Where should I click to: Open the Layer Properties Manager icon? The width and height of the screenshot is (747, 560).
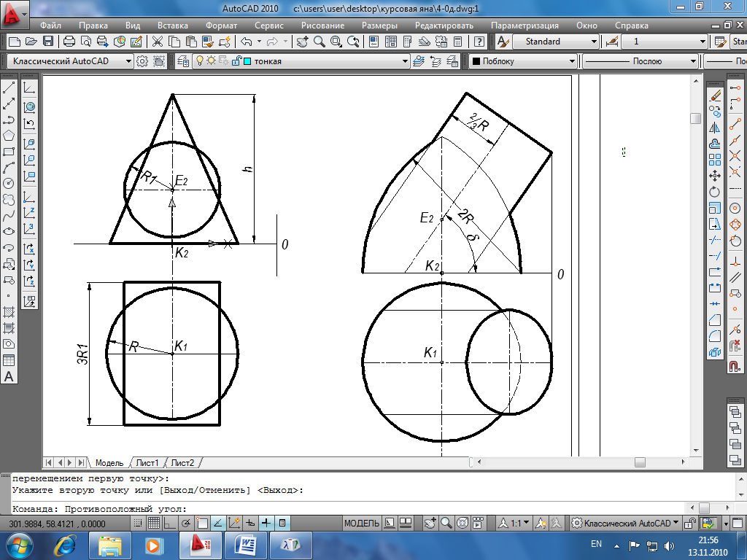click(x=183, y=61)
